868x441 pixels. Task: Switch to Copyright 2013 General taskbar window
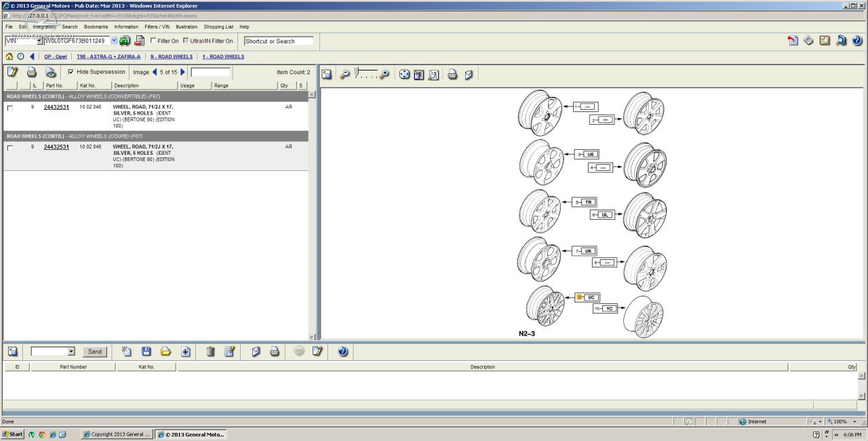pos(117,434)
